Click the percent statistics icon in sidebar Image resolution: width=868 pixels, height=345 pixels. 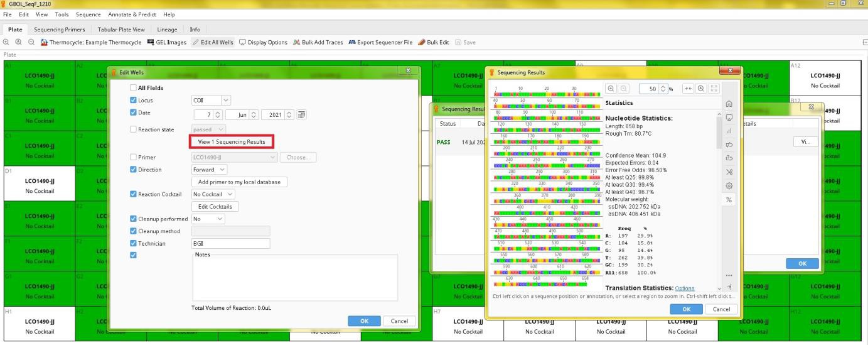click(729, 200)
